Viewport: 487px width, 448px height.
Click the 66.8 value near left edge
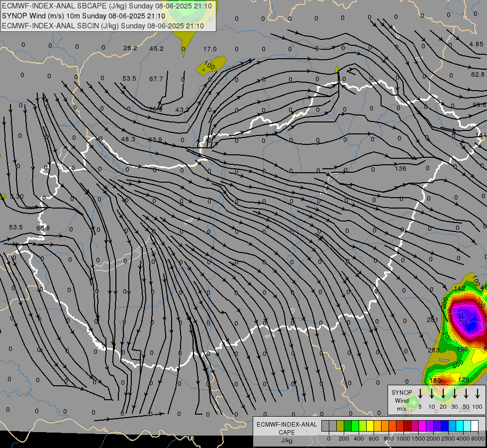43,228
